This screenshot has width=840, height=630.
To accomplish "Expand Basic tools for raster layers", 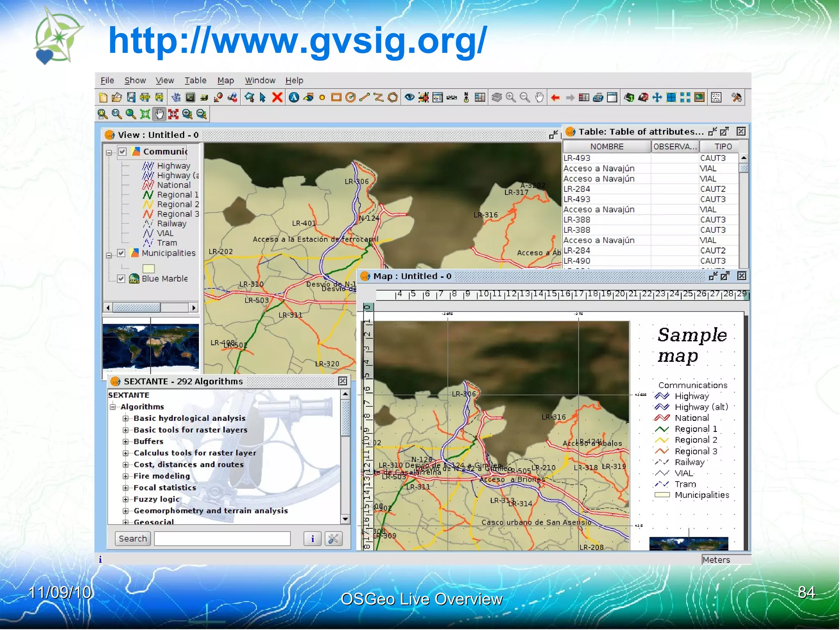I will pyautogui.click(x=126, y=430).
